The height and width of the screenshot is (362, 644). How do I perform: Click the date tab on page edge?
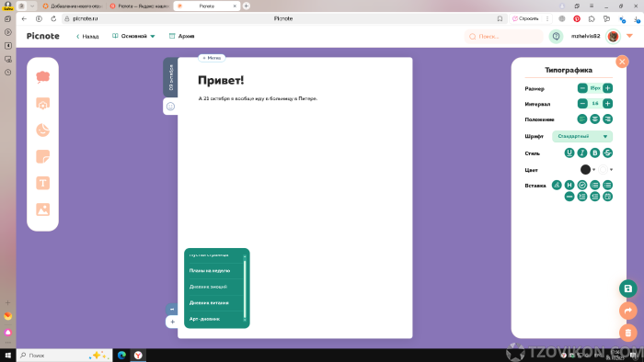[170, 77]
